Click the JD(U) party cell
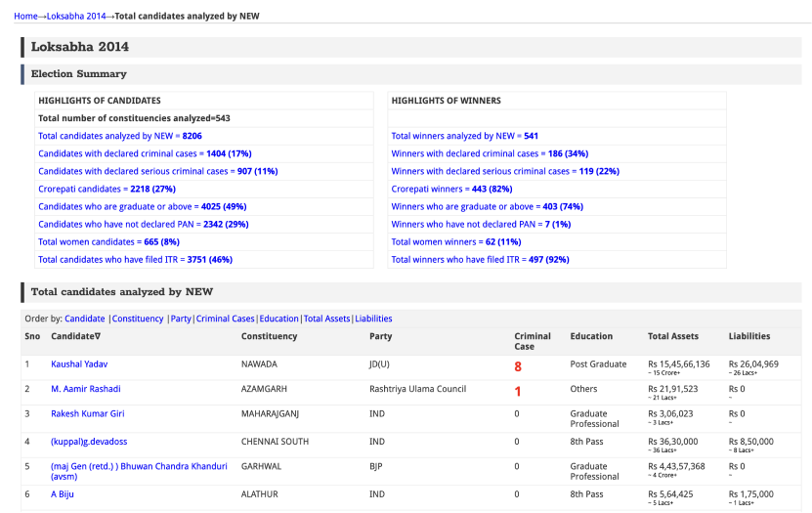The height and width of the screenshot is (513, 812). [379, 363]
